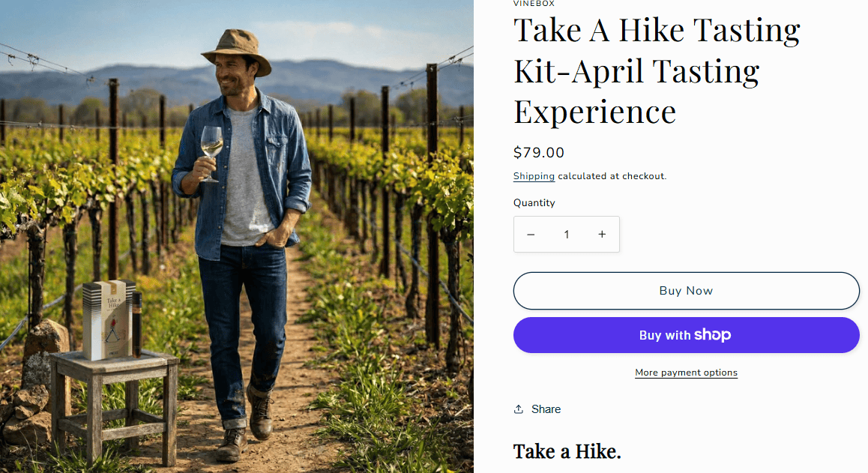This screenshot has height=473, width=868.
Task: Click the Buy with Shop button
Action: coord(686,335)
